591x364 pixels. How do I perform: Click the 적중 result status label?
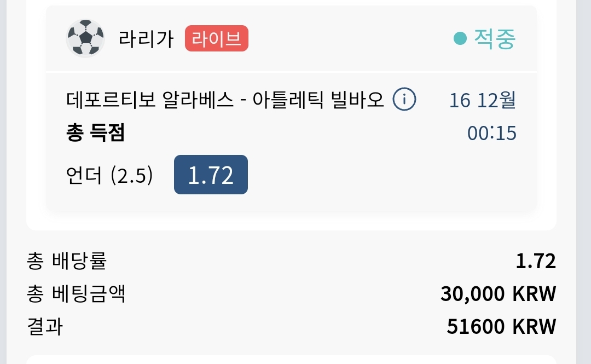pyautogui.click(x=495, y=38)
